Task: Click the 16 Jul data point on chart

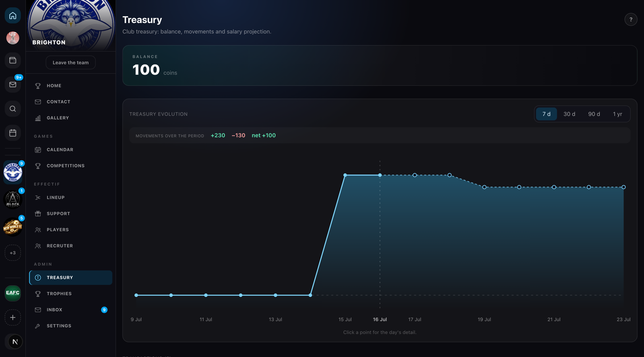Action: [x=380, y=175]
